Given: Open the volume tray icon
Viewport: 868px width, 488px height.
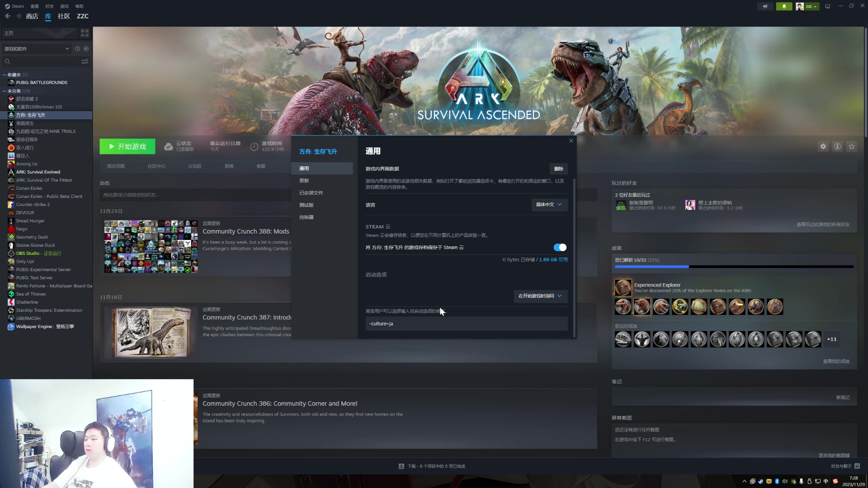Looking at the screenshot, I should (785, 481).
